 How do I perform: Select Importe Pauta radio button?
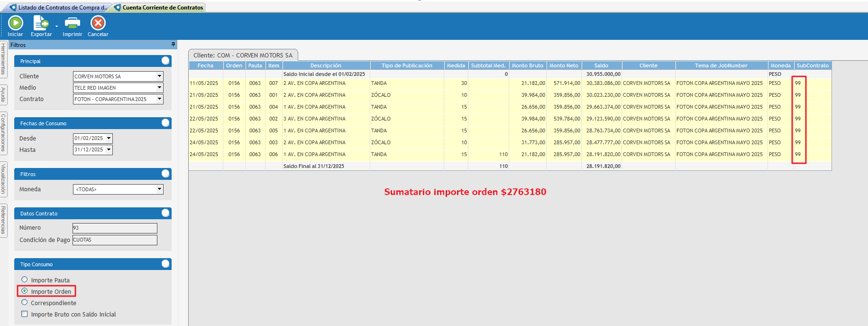pyautogui.click(x=25, y=279)
